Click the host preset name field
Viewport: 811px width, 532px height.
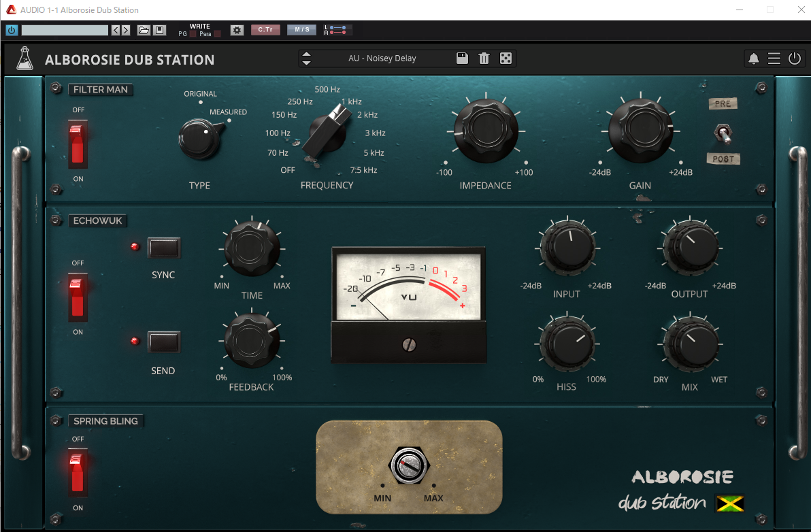(65, 30)
